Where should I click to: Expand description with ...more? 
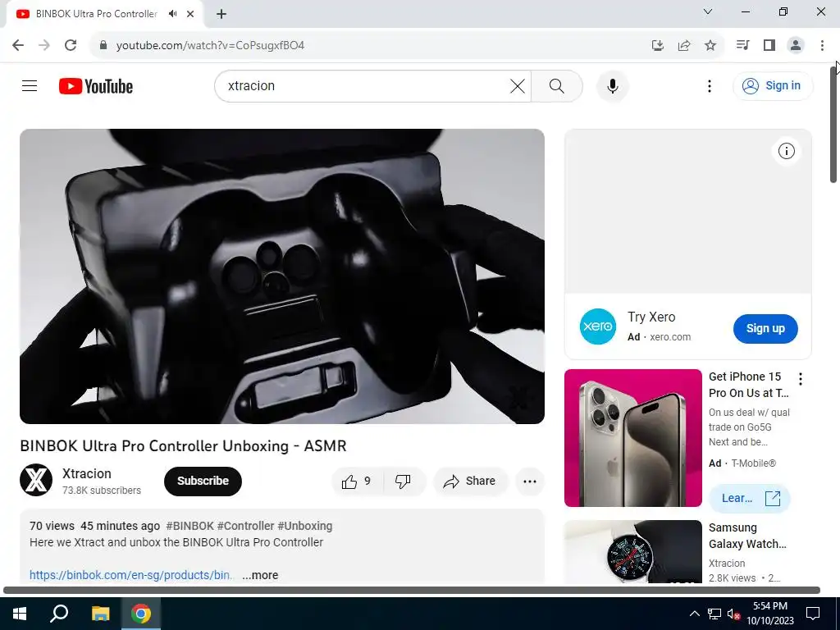[260, 575]
